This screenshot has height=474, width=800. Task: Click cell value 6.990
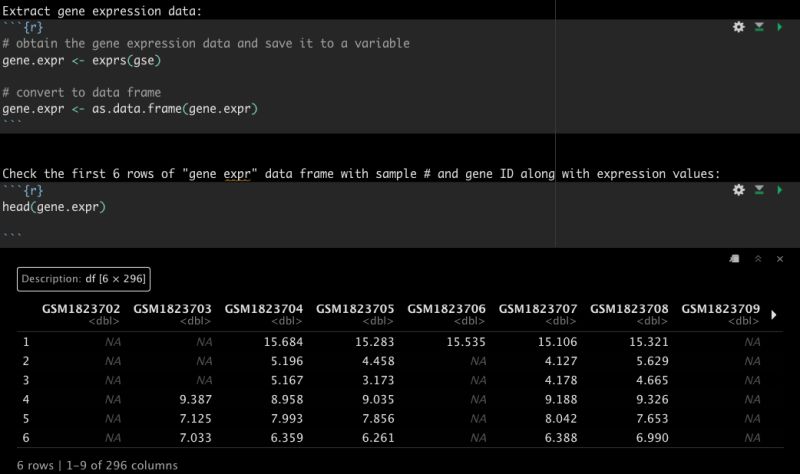(x=652, y=438)
